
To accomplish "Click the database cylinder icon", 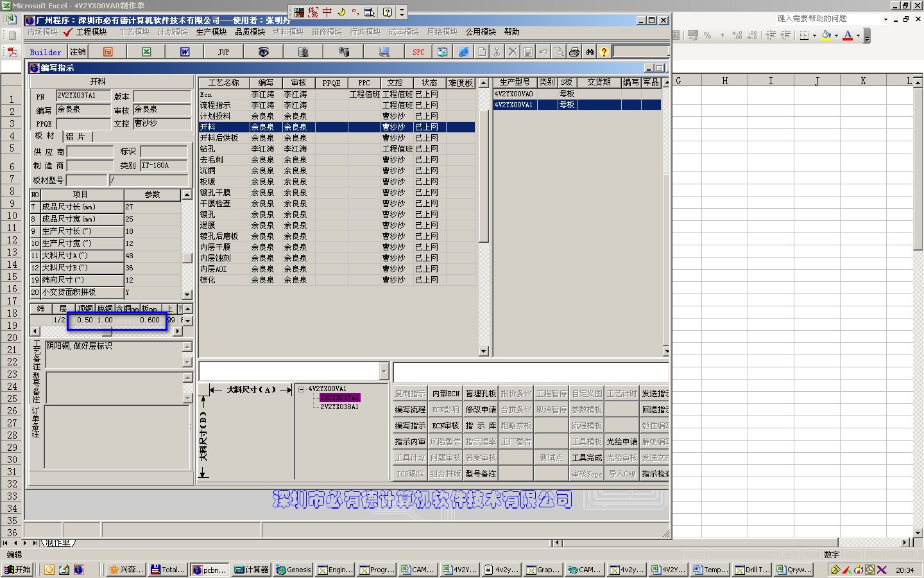I will point(303,52).
